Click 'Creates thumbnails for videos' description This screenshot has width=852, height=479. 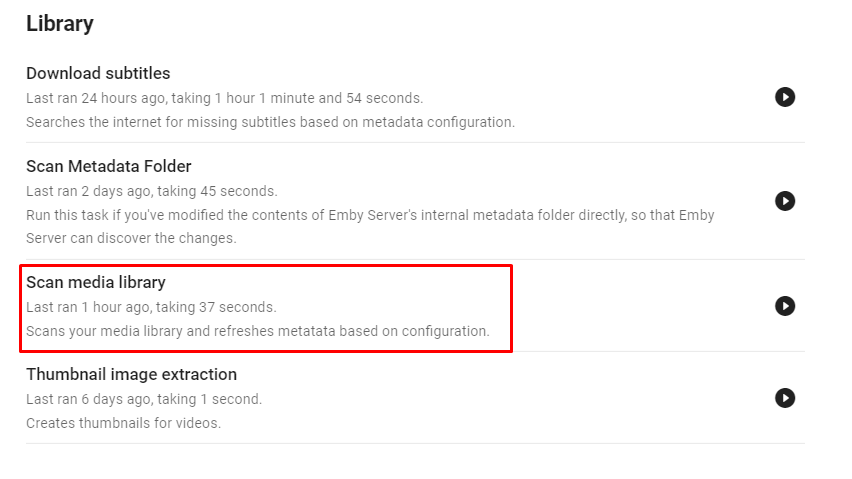[123, 423]
